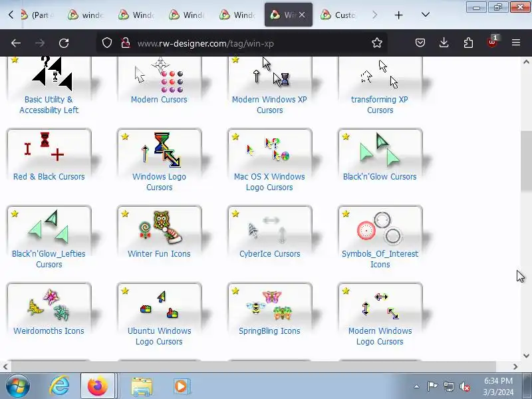Bookmark this page with the star

377,43
